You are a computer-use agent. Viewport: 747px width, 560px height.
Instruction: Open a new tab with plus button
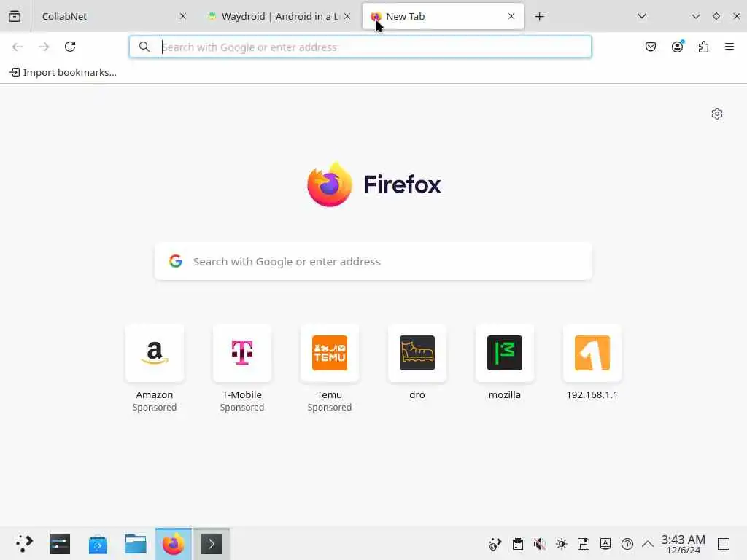pyautogui.click(x=539, y=17)
